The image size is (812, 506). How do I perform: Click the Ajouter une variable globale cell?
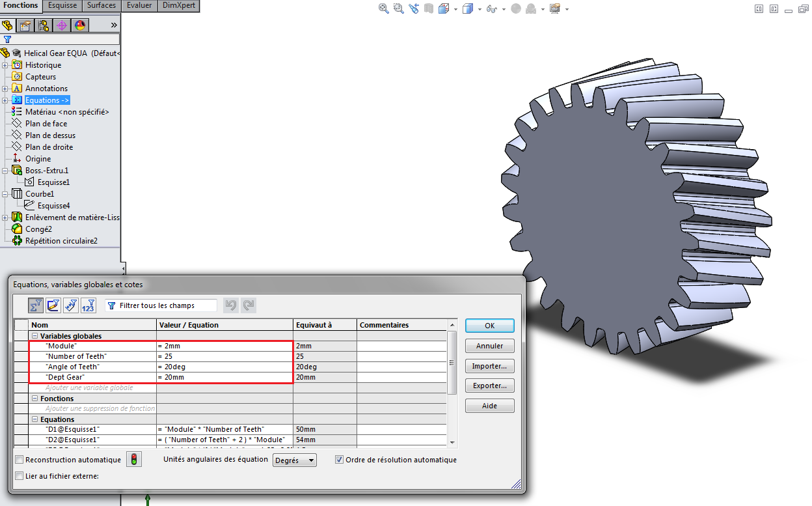(92, 387)
